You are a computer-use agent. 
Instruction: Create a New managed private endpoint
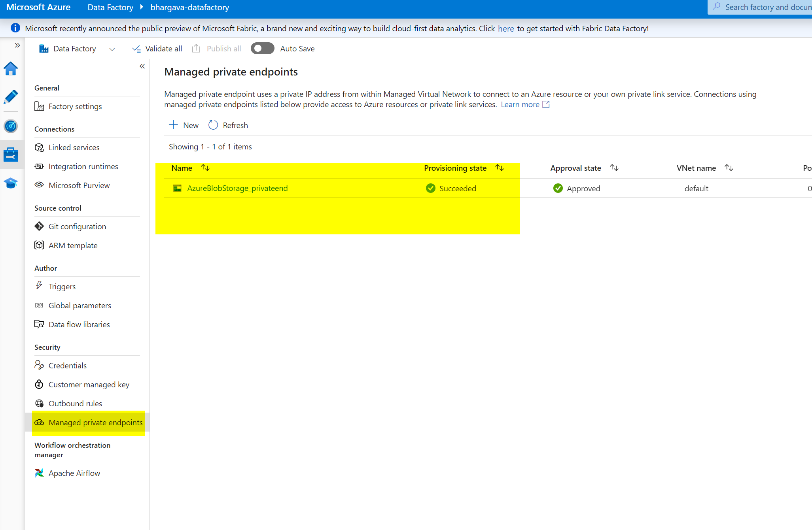coord(183,125)
